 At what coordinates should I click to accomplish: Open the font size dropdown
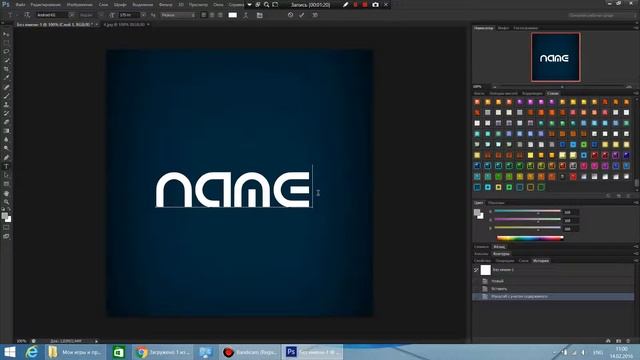(x=143, y=15)
